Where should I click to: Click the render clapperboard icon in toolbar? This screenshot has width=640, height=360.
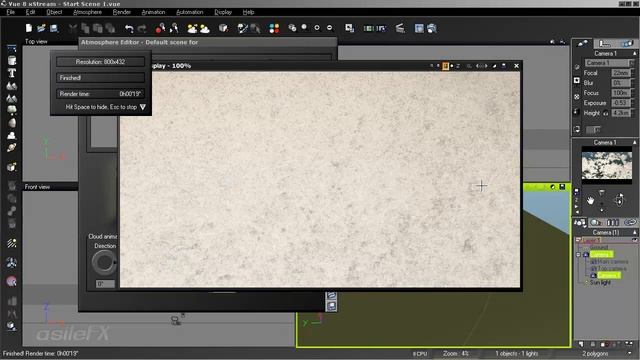click(400, 28)
